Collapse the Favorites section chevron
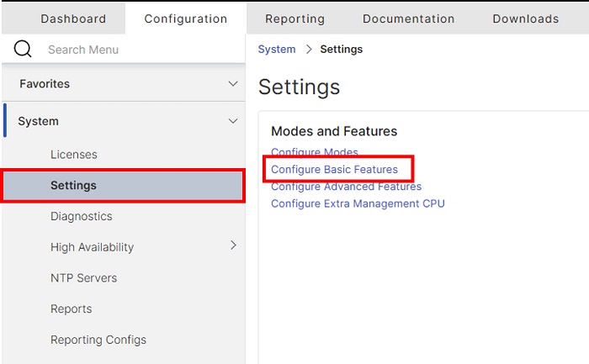This screenshot has width=589, height=364. coord(233,84)
